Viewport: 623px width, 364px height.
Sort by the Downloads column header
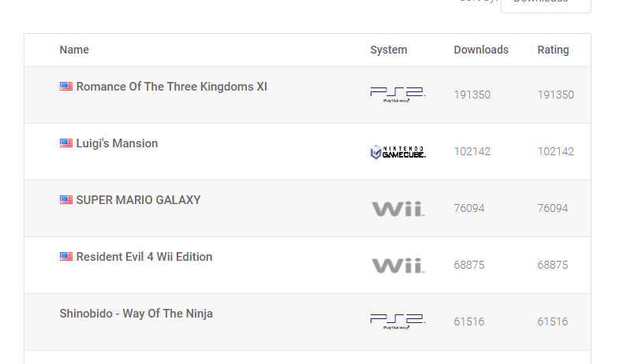[481, 50]
